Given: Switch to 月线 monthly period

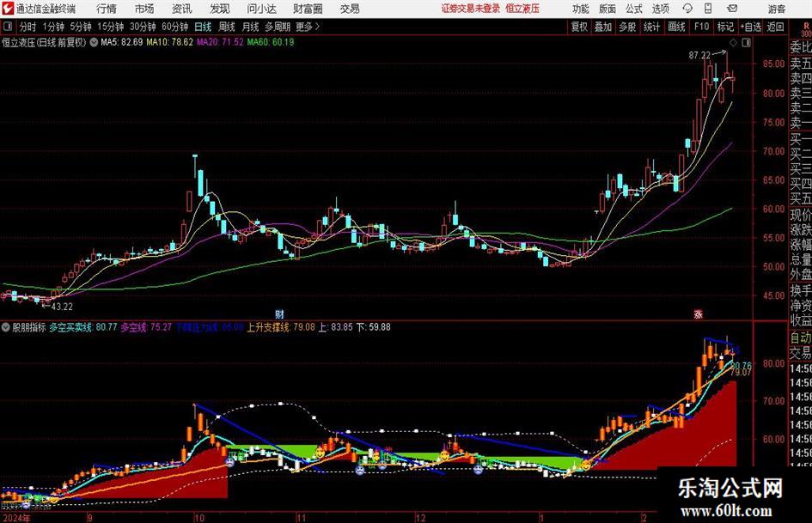Looking at the screenshot, I should pyautogui.click(x=251, y=27).
